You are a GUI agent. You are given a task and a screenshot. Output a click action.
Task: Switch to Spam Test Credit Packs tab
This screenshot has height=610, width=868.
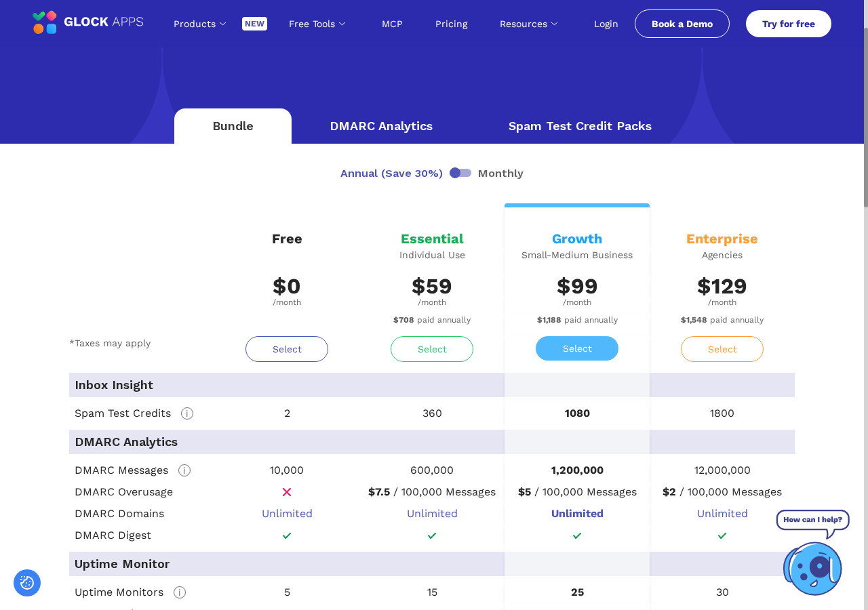pos(580,126)
